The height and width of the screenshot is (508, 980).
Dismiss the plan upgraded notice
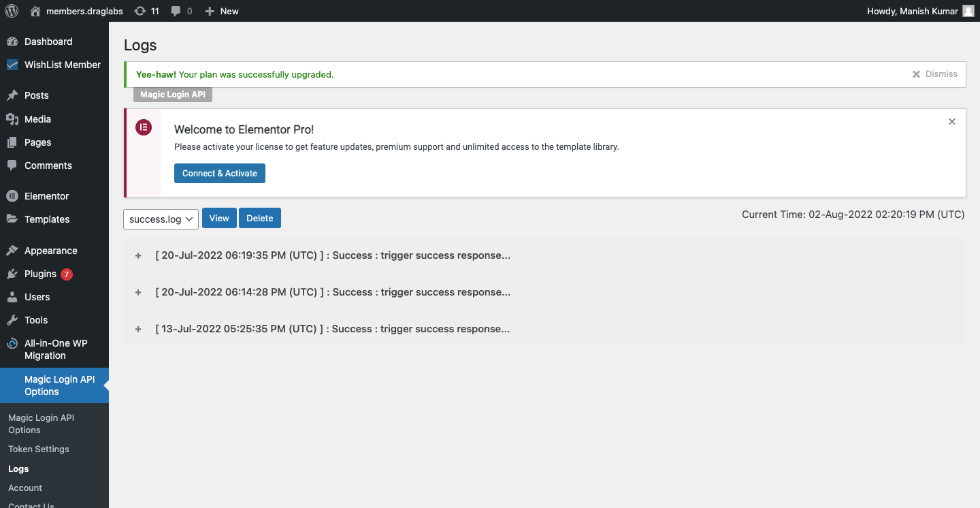click(935, 74)
